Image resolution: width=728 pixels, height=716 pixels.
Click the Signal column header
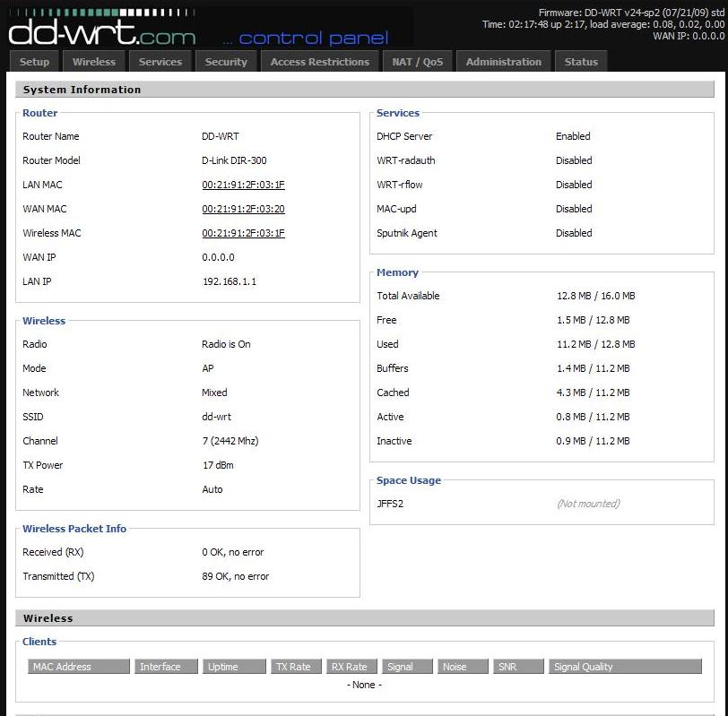pyautogui.click(x=407, y=667)
